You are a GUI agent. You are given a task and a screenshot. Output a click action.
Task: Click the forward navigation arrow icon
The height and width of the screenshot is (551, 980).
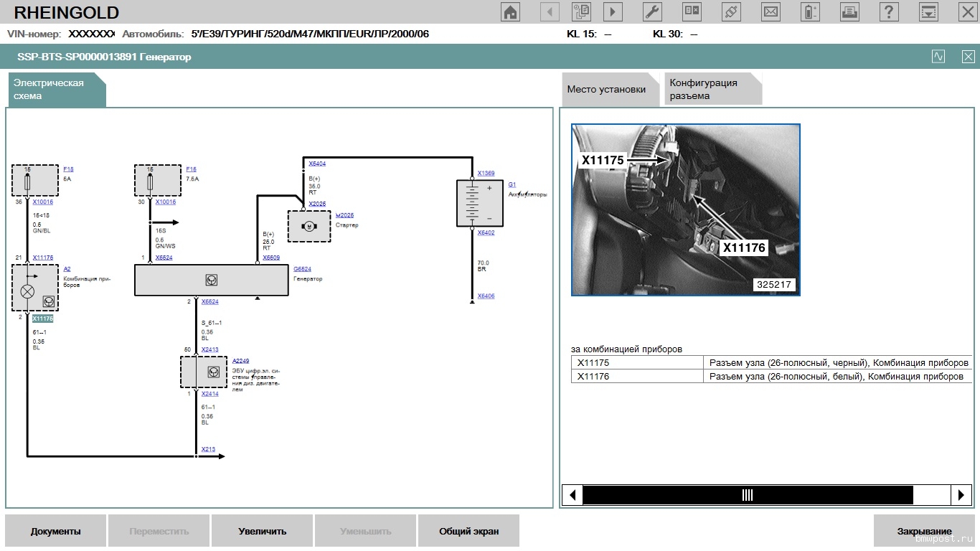click(612, 11)
